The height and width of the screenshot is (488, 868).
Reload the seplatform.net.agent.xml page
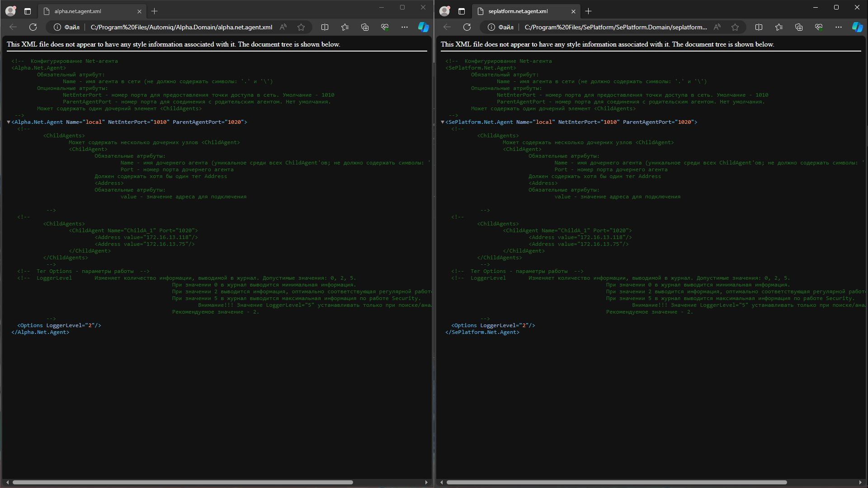click(x=467, y=27)
